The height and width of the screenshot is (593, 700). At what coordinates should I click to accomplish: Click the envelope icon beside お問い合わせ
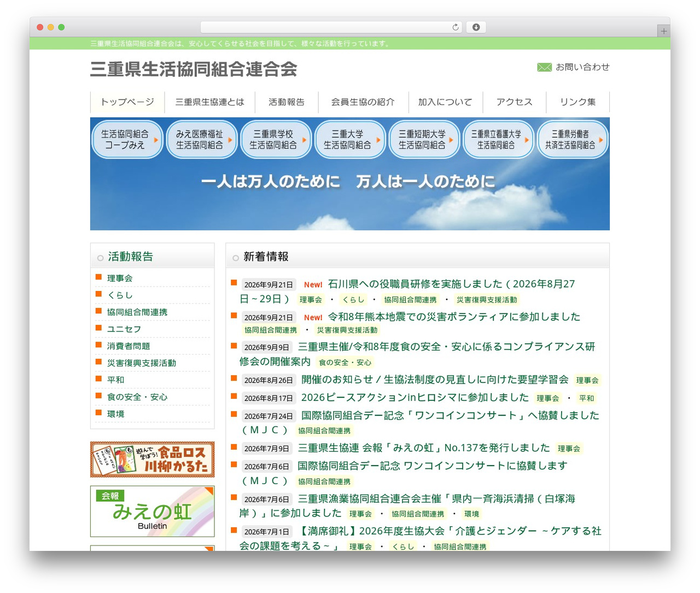pos(544,67)
